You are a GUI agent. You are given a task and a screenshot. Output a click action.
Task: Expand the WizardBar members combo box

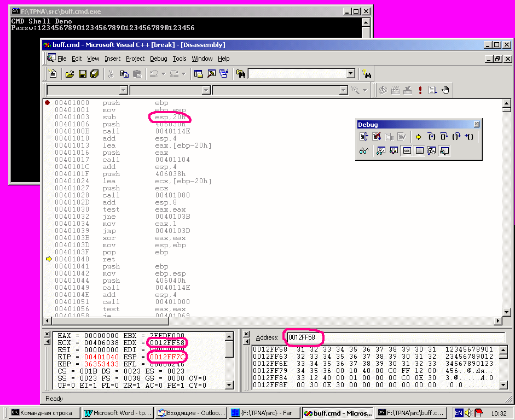point(344,90)
